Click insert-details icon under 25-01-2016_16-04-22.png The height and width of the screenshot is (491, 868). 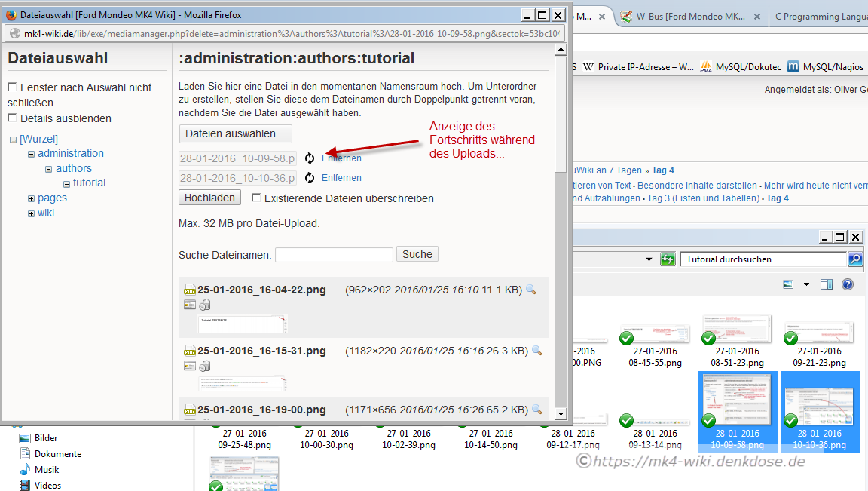(x=190, y=305)
